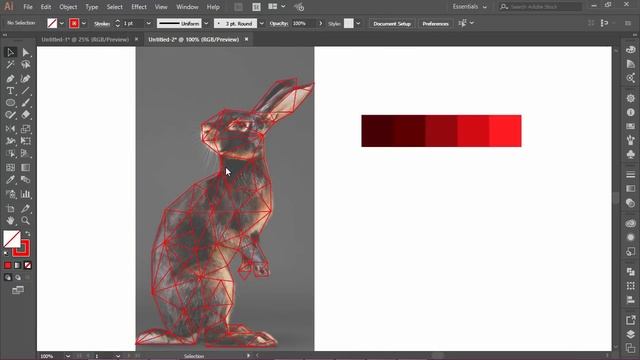640x360 pixels.
Task: Select the Curvature tool
Action: click(25, 78)
